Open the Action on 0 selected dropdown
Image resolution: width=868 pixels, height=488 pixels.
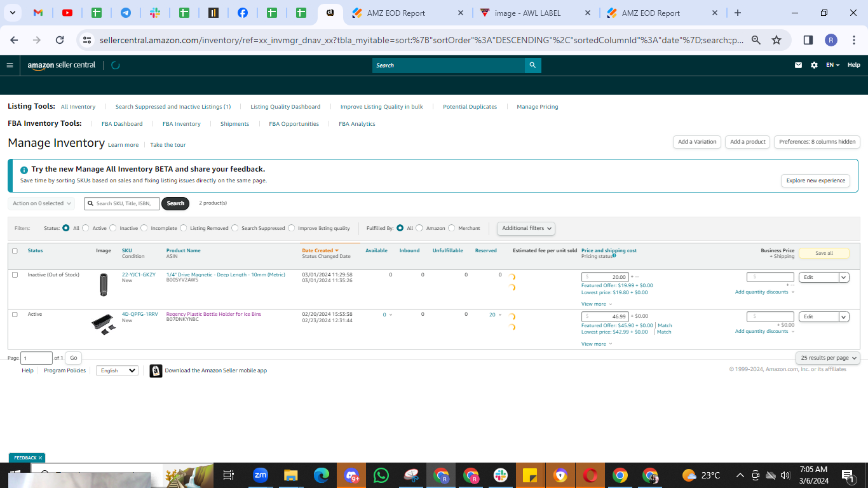41,203
